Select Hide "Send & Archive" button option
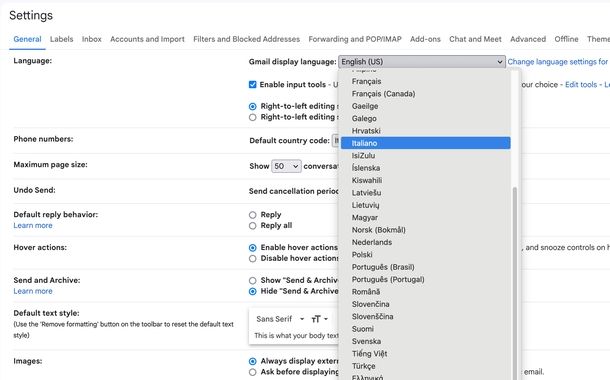Viewport: 610px width, 380px height. [252, 291]
